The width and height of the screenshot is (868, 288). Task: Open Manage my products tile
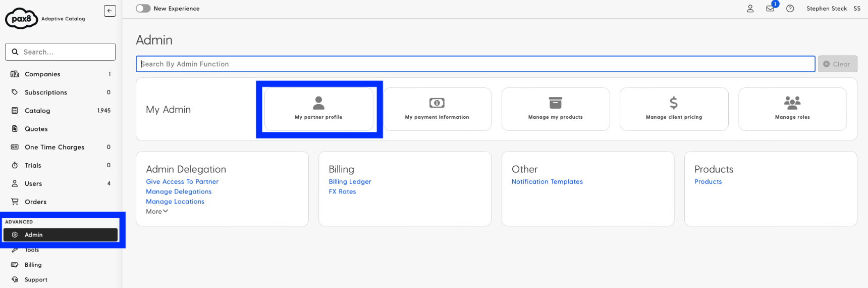(x=556, y=109)
